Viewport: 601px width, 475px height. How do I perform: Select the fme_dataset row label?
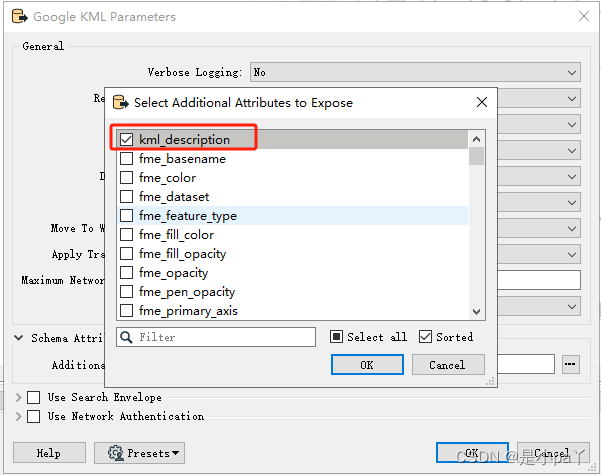pyautogui.click(x=174, y=197)
